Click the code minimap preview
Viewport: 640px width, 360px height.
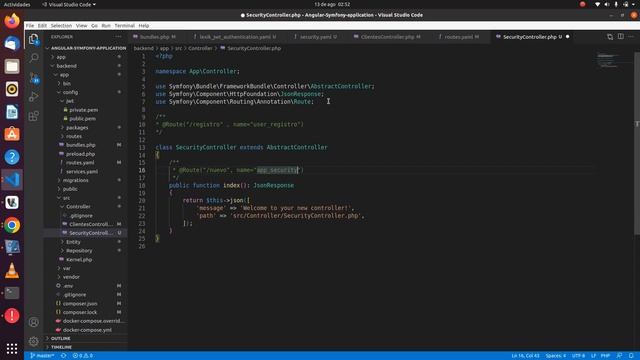[608, 60]
